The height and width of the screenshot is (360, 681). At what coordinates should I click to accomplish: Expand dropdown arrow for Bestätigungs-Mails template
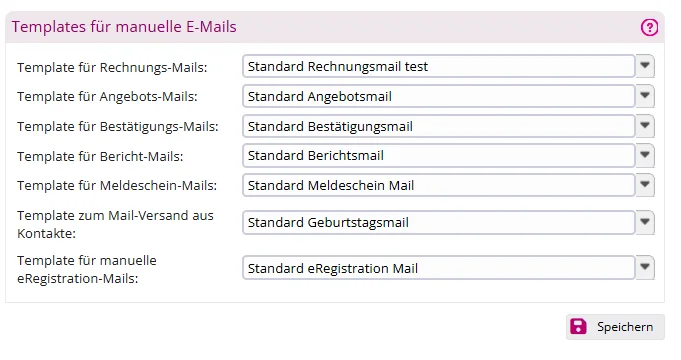[x=645, y=126]
